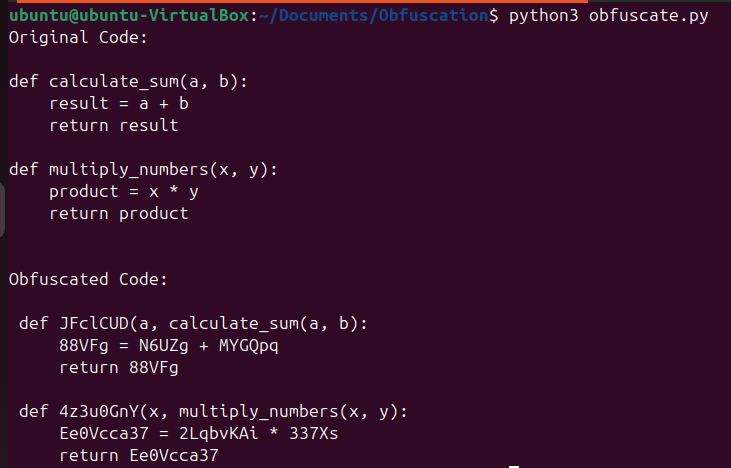This screenshot has width=731, height=468.
Task: Click the 'return 88VFg' line
Action: click(x=119, y=368)
